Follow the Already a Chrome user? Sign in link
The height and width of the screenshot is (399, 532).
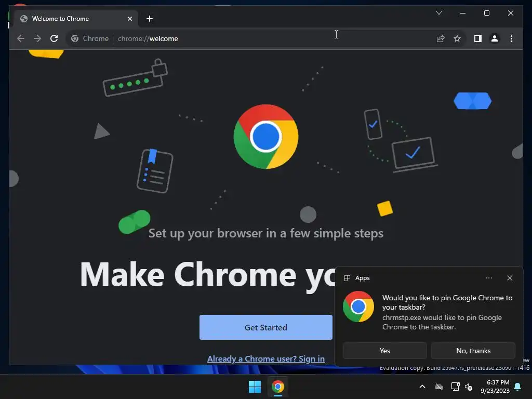pyautogui.click(x=265, y=358)
